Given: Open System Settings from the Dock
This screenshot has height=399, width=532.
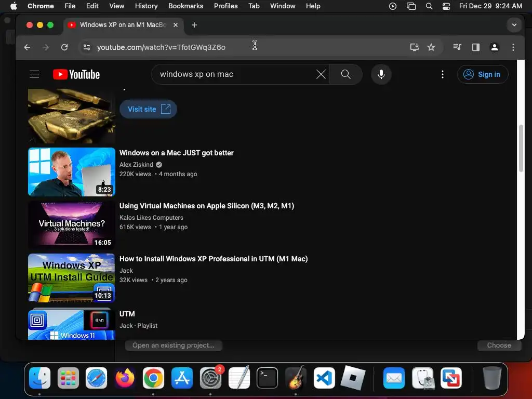Looking at the screenshot, I should (210, 378).
